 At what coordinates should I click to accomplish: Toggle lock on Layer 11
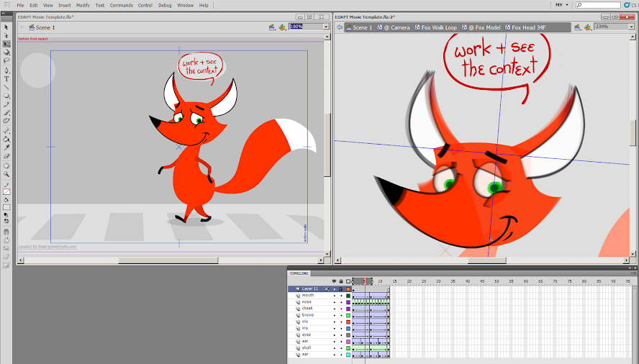pos(340,289)
